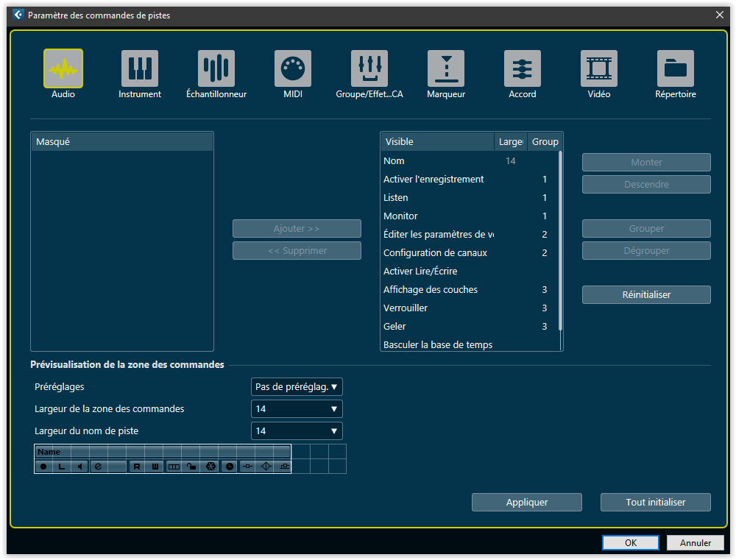Select Affichage des couches row
Screen dimensions: 736x560
[x=470, y=290]
